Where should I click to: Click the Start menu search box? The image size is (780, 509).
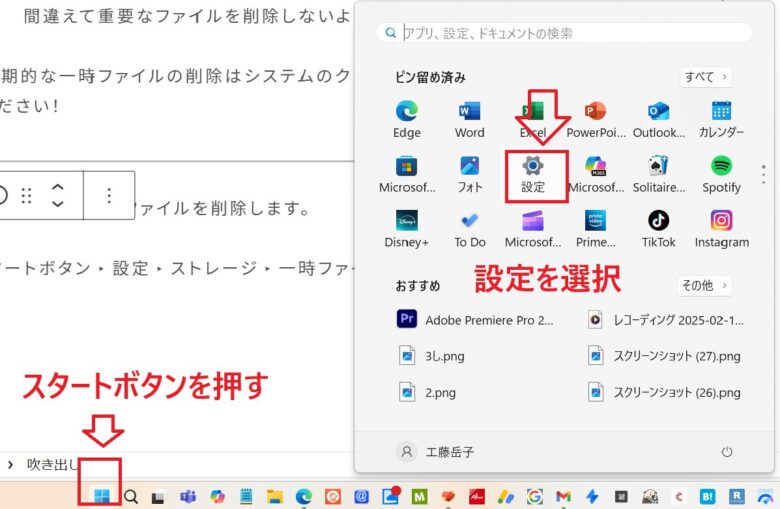pyautogui.click(x=565, y=33)
